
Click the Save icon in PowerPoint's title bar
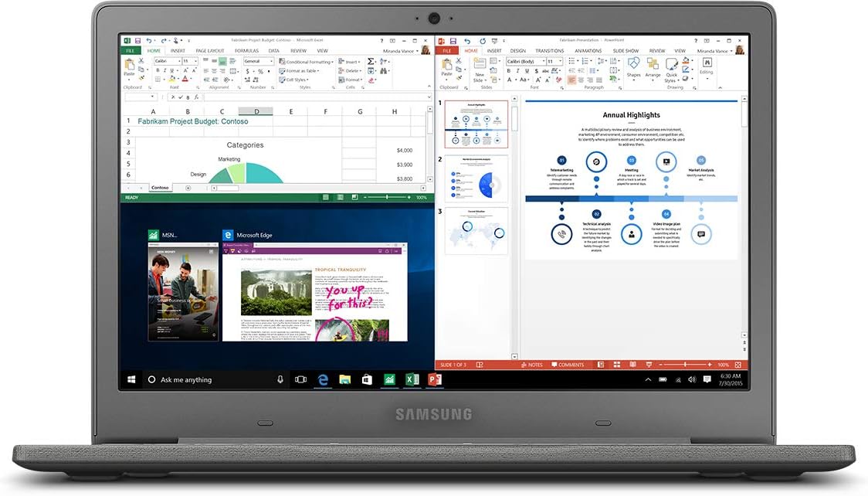(453, 41)
